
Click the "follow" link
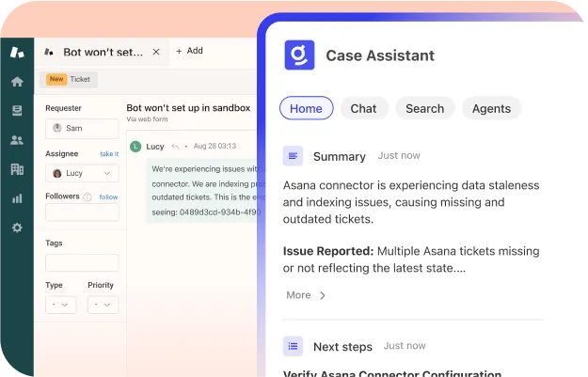point(108,197)
